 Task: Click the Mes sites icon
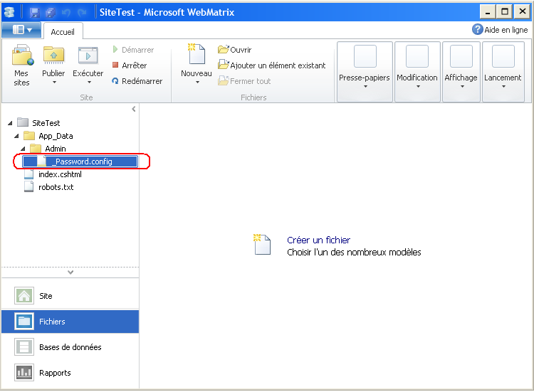pos(21,55)
